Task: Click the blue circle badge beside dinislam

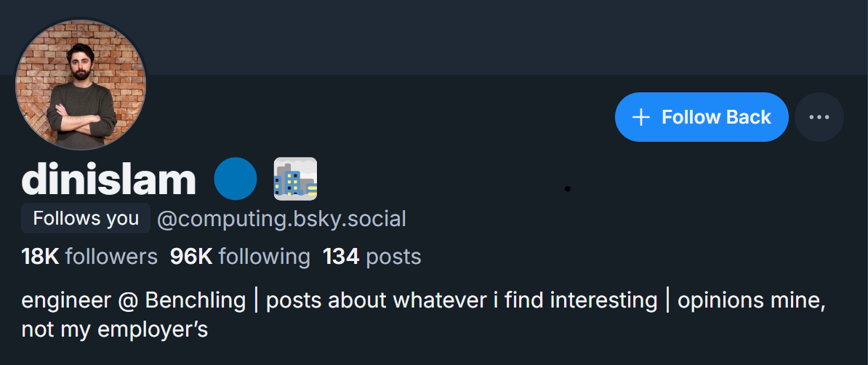Action: pos(236,179)
